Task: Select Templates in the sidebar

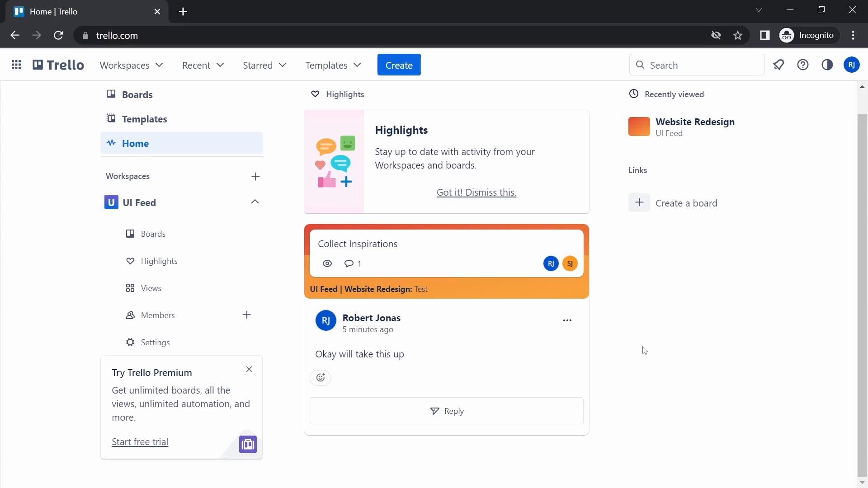Action: [181, 119]
